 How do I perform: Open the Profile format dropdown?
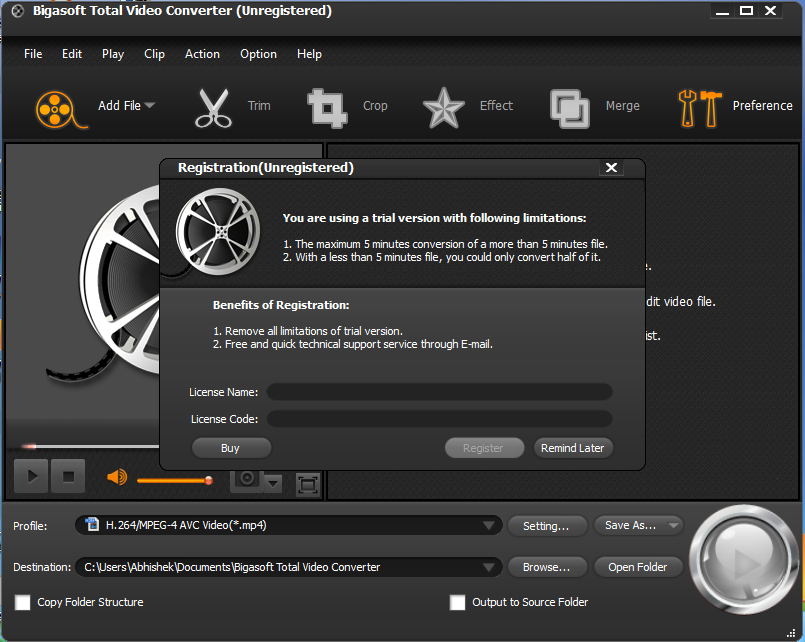point(489,526)
